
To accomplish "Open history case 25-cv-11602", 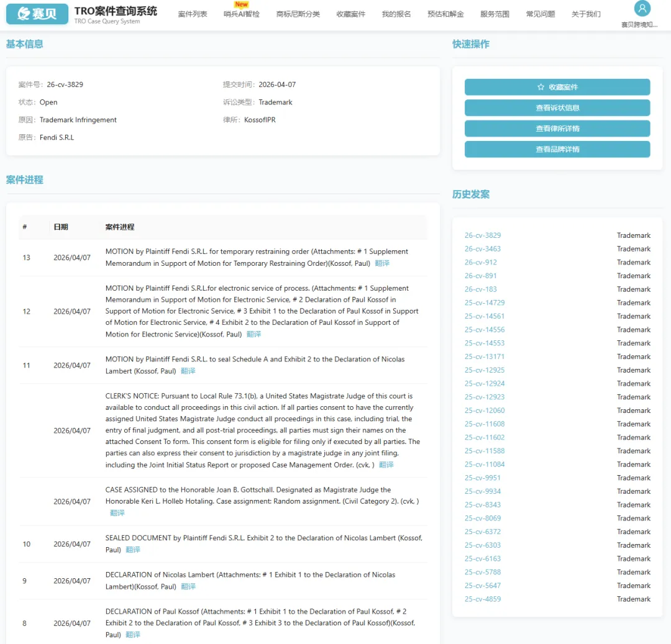I will [x=485, y=437].
